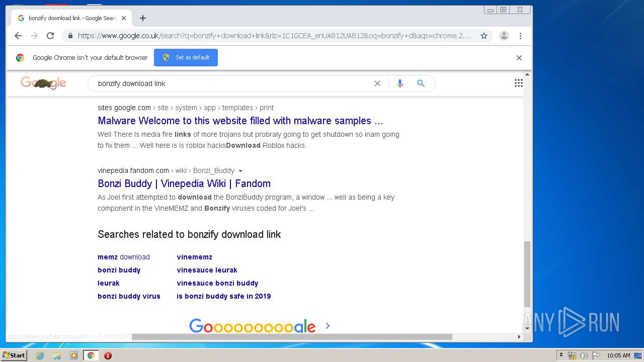Select the bonzify download link browser tab
Image resolution: width=644 pixels, height=362 pixels.
(70, 18)
